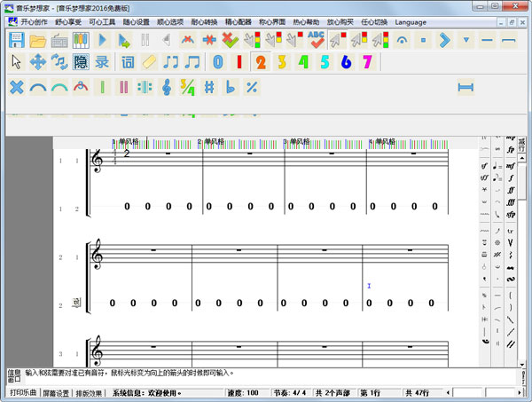Click the percent repeat sign icon
Viewport: 532px width, 402px height.
click(252, 87)
